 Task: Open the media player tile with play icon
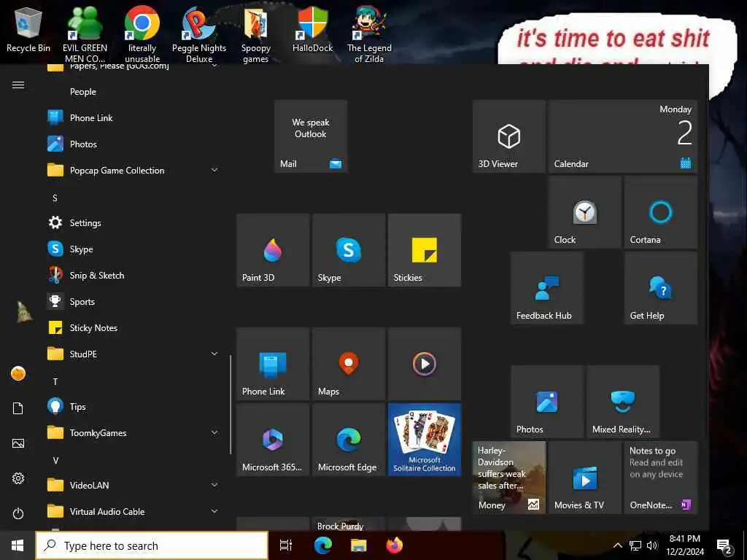425,364
